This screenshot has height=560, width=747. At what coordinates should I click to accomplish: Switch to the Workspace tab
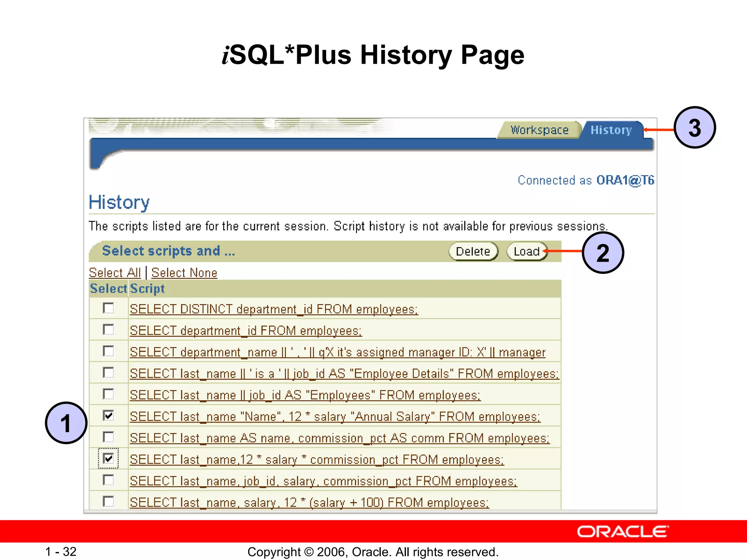pyautogui.click(x=539, y=130)
